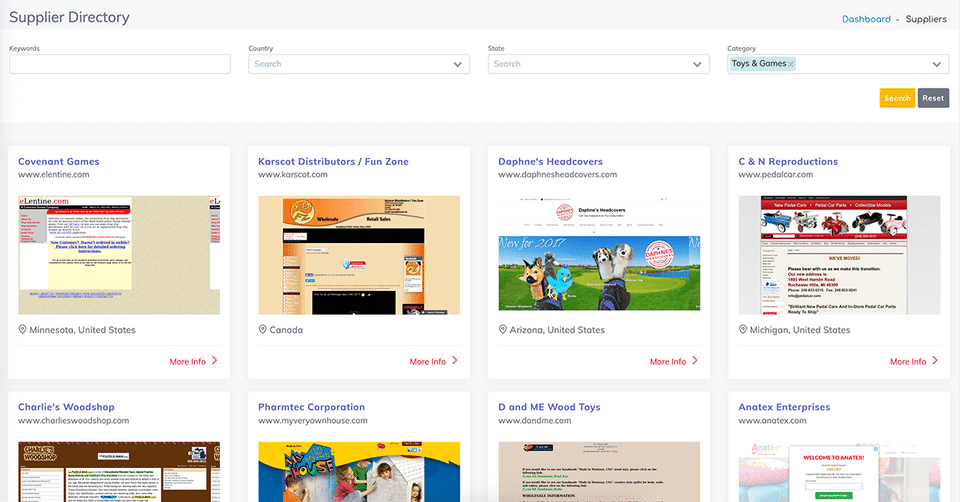The height and width of the screenshot is (502, 960).
Task: Open C & N Reproductions title
Action: tap(788, 162)
